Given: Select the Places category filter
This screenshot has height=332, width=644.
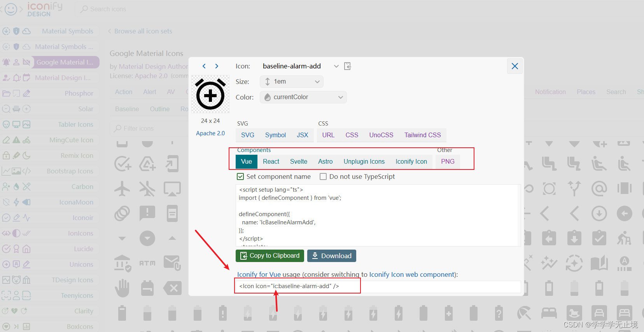Looking at the screenshot, I should point(586,92).
